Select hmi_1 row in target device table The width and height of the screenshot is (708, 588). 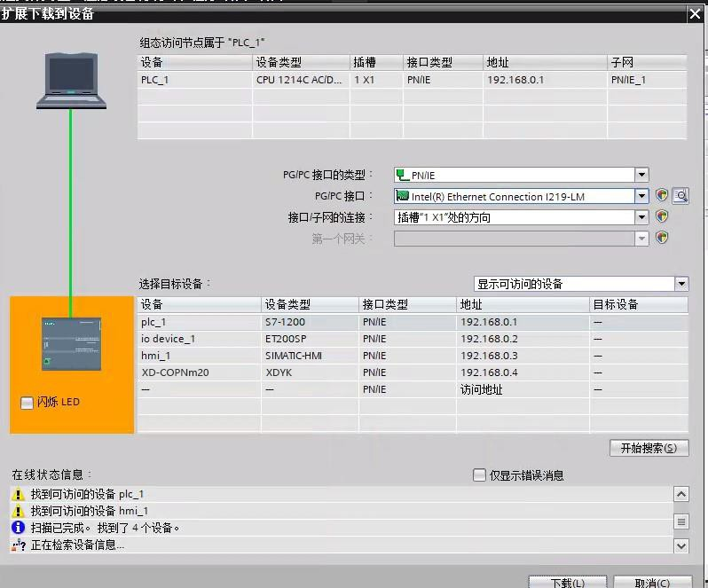(x=413, y=356)
